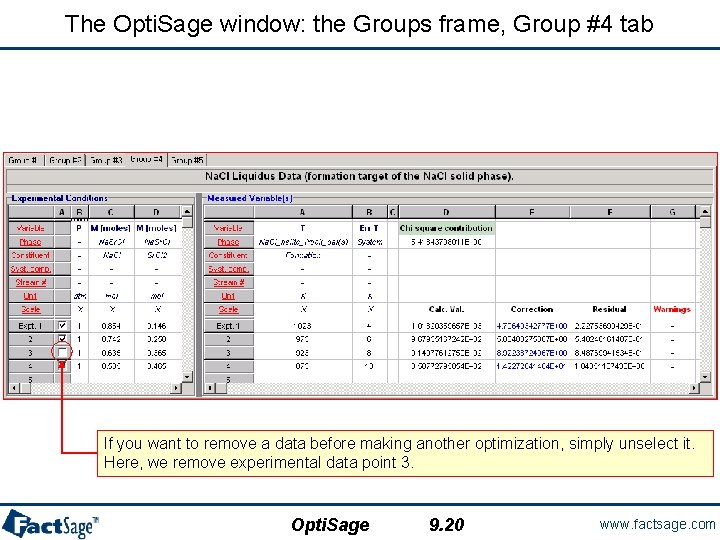Screen dimensions: 720x540
Task: Click Constituent label in Experimental Conditions
Action: pyautogui.click(x=31, y=255)
